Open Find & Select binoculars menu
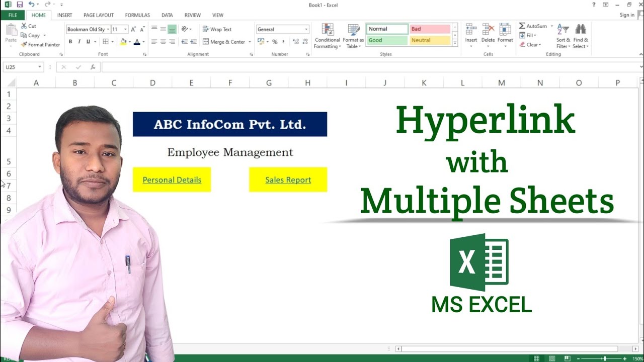644x362 pixels. coord(581,36)
